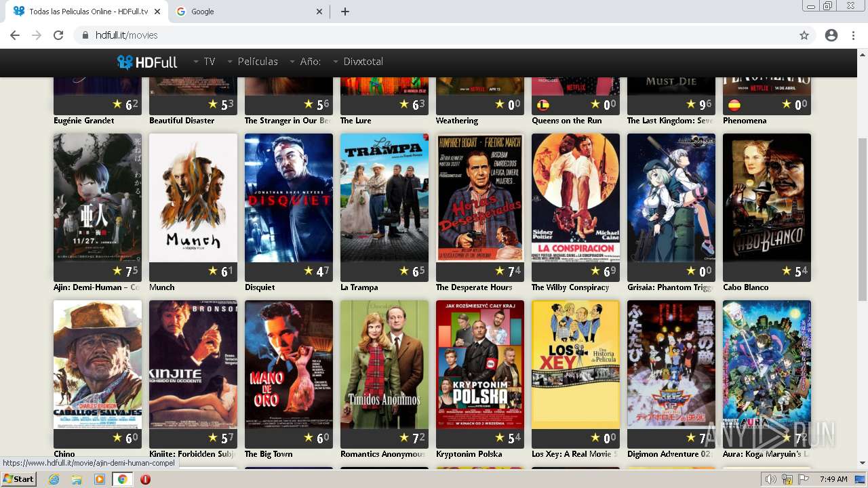
Task: Open Eugénie Grandet movie link
Action: [84, 121]
